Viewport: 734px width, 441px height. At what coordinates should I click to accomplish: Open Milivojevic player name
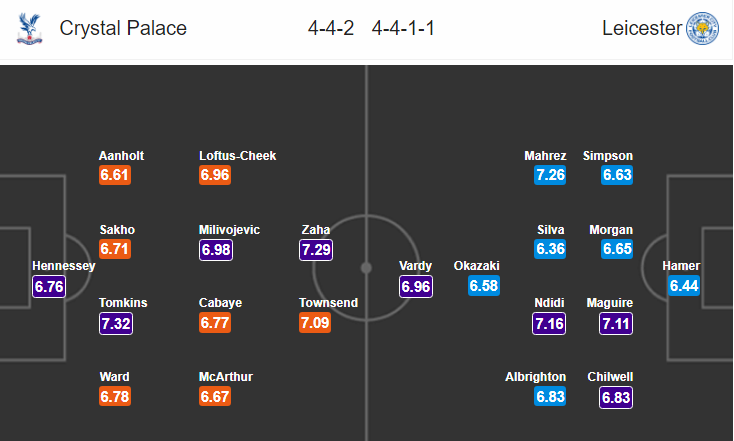pyautogui.click(x=229, y=229)
